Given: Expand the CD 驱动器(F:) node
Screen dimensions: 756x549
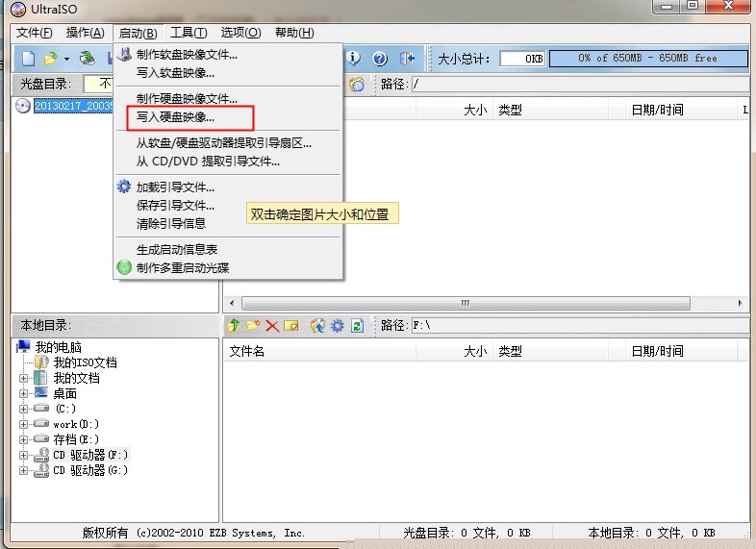Looking at the screenshot, I should [x=23, y=455].
